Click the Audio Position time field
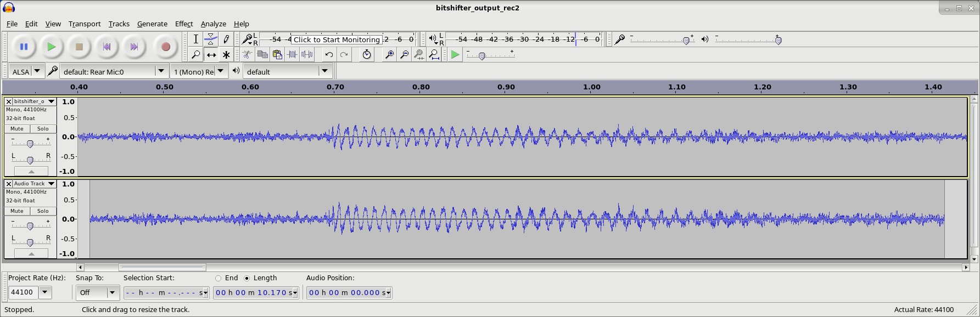The image size is (980, 317). (349, 292)
